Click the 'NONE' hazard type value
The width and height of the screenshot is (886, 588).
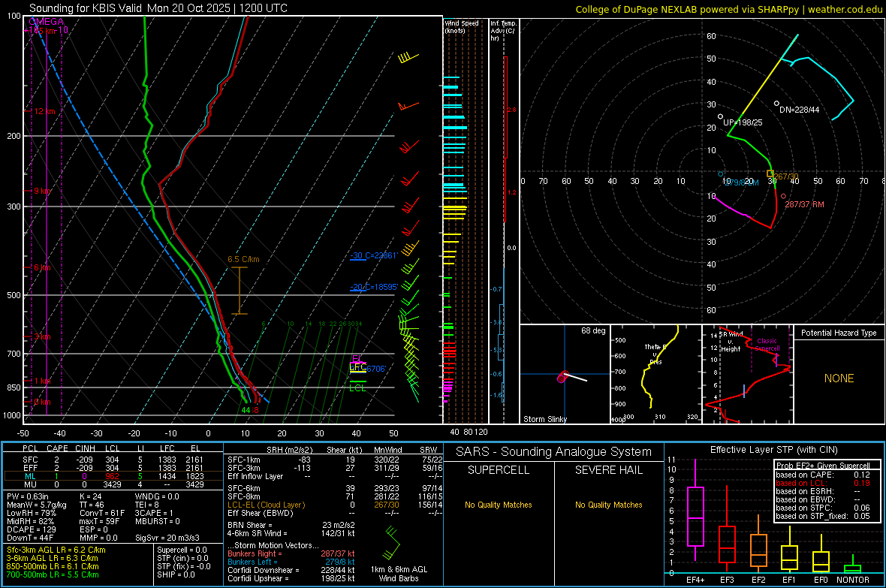coord(839,378)
